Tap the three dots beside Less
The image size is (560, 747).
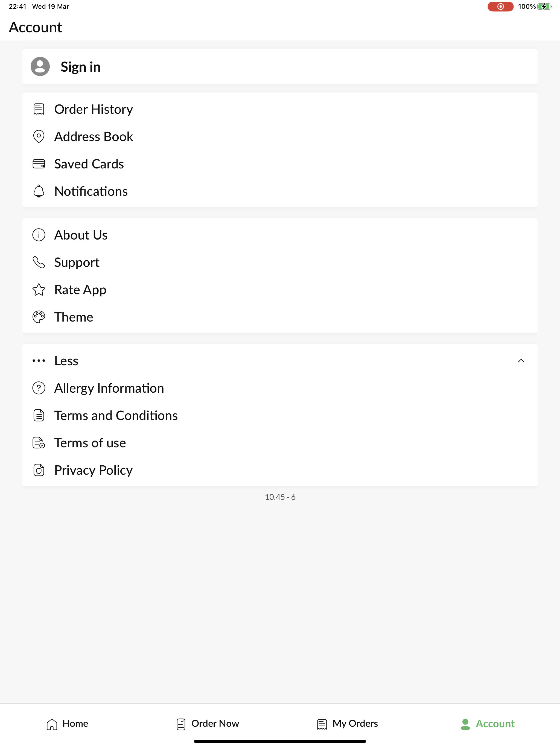tap(39, 361)
